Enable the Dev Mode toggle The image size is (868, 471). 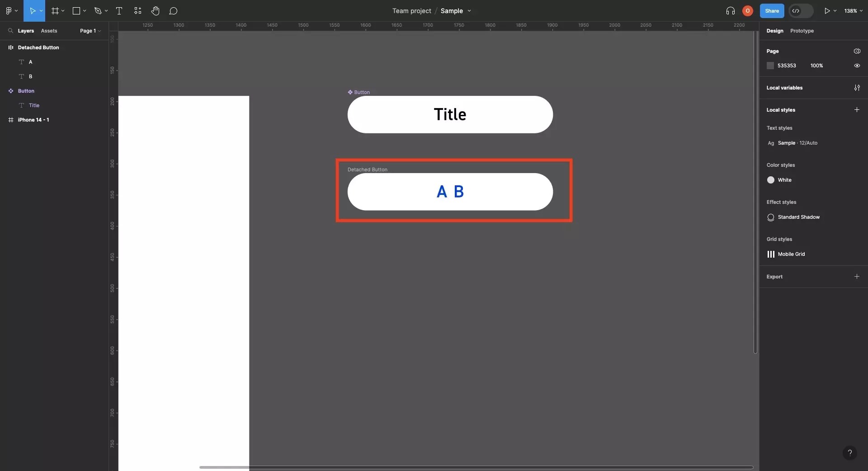coord(800,10)
